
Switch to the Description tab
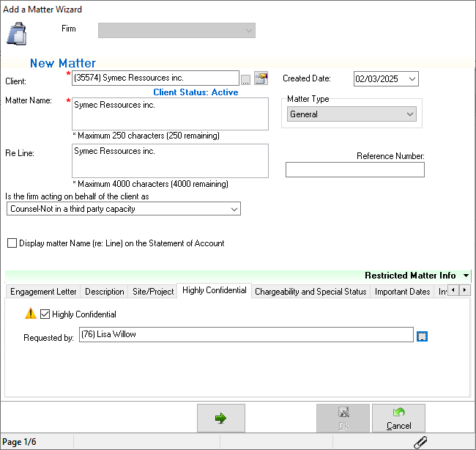[x=105, y=292]
